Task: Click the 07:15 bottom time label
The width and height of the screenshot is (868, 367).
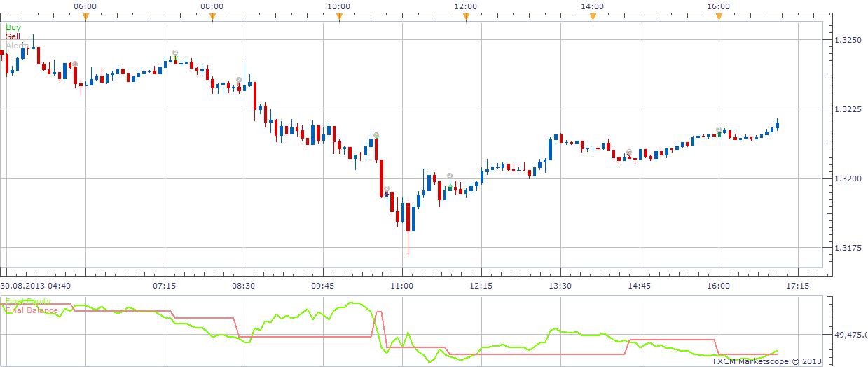Action: (x=165, y=286)
